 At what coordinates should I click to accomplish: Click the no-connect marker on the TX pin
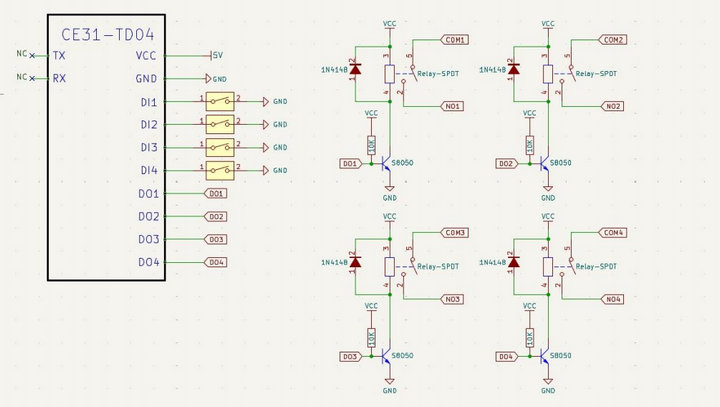pyautogui.click(x=32, y=55)
